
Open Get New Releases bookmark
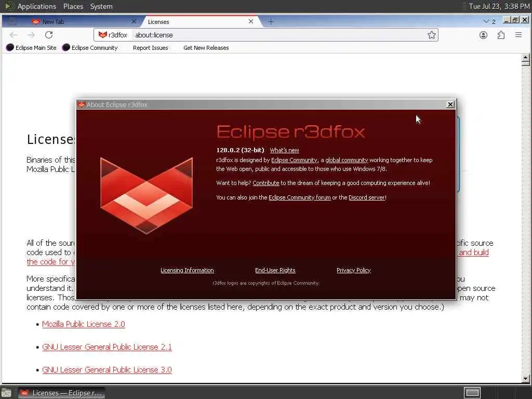click(206, 48)
